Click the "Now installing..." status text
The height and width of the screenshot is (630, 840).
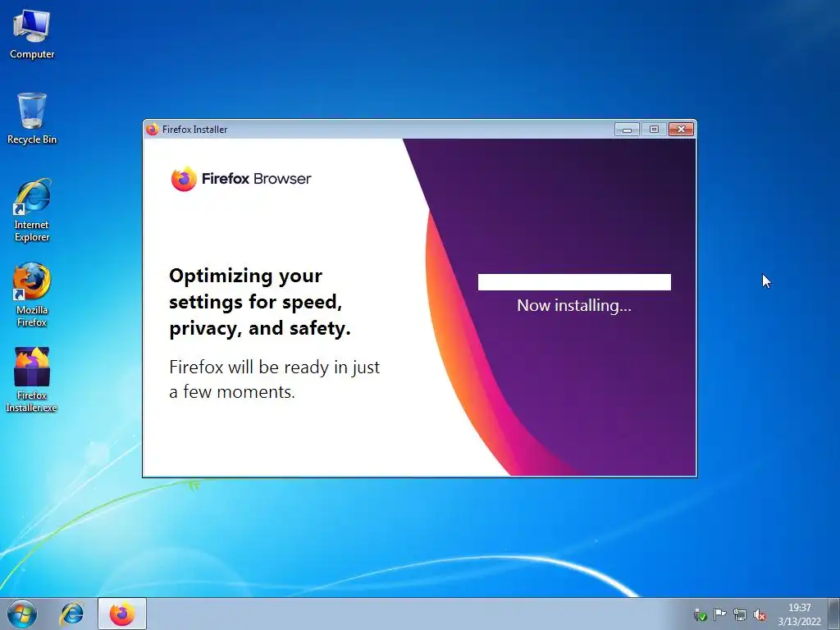click(574, 305)
